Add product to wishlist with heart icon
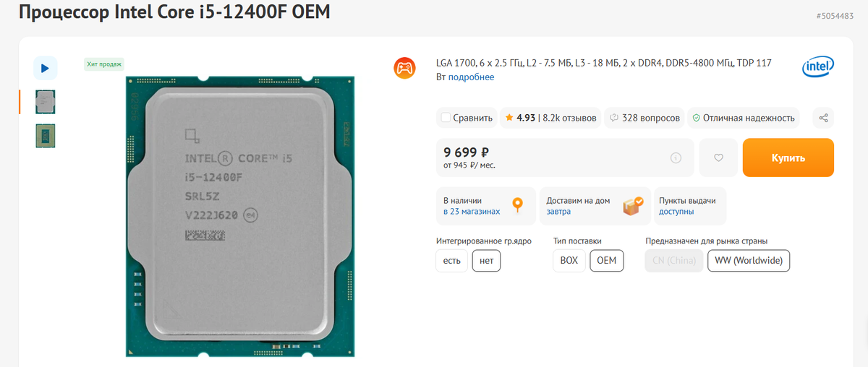Image resolution: width=868 pixels, height=367 pixels. [718, 157]
